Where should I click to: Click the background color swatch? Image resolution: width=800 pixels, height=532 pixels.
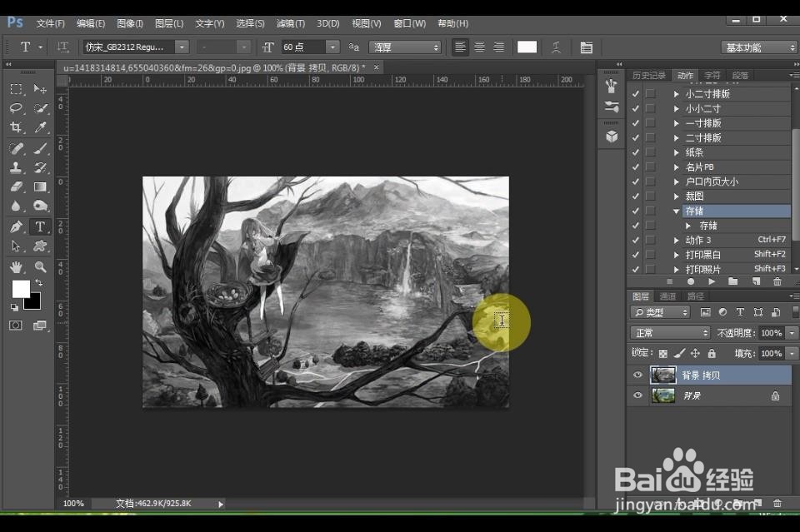[33, 303]
